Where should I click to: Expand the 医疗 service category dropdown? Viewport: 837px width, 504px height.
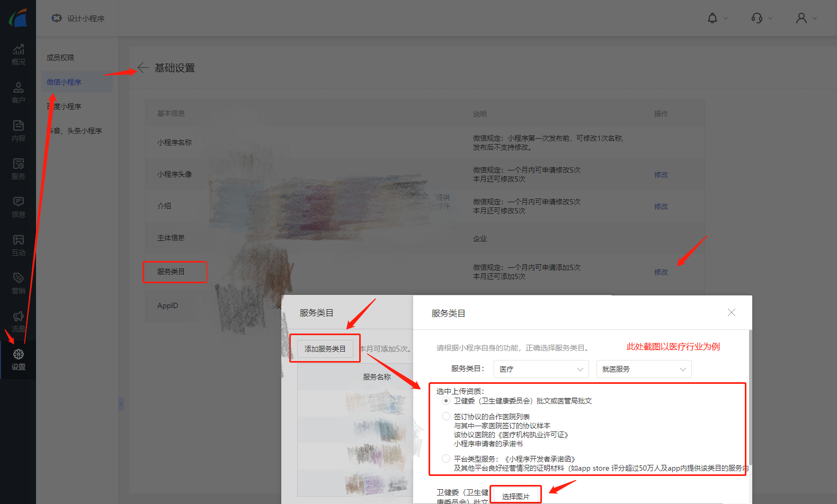(541, 369)
